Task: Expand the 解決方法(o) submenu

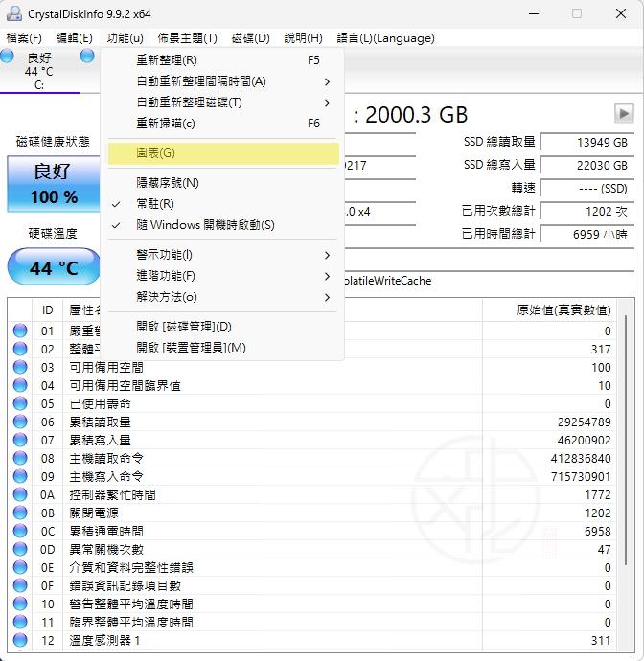Action: coord(223,297)
